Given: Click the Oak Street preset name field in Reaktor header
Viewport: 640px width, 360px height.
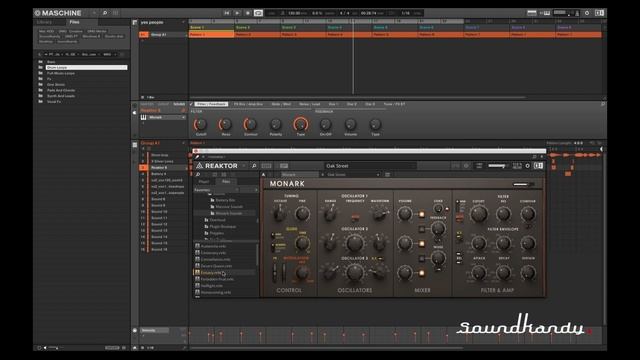Looking at the screenshot, I should [370, 166].
